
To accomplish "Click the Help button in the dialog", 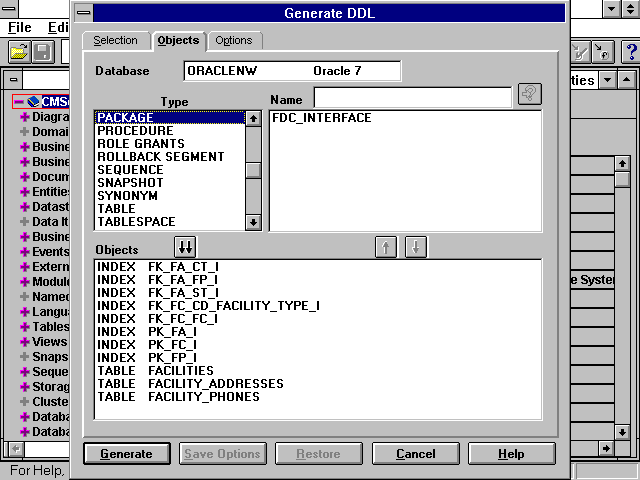I will tap(510, 453).
